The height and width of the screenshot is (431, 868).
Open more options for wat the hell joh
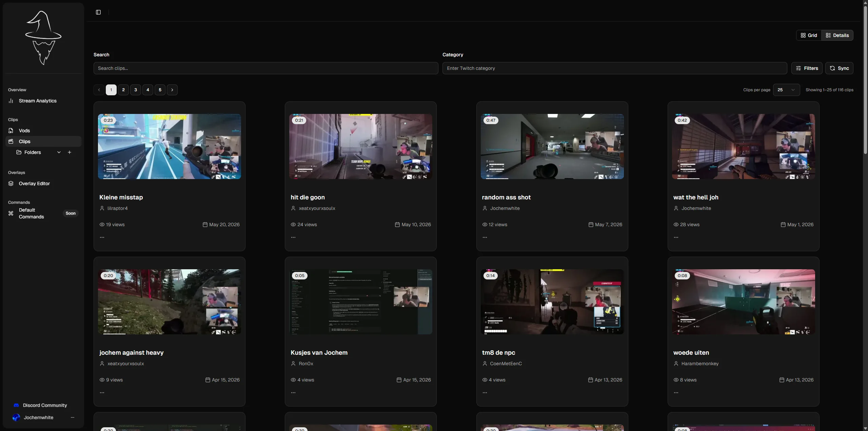tap(676, 237)
